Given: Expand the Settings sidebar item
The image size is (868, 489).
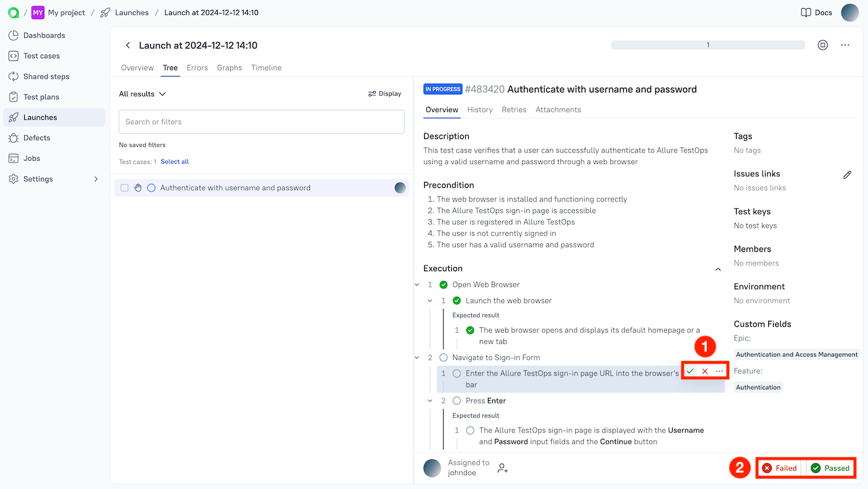Looking at the screenshot, I should [x=95, y=179].
